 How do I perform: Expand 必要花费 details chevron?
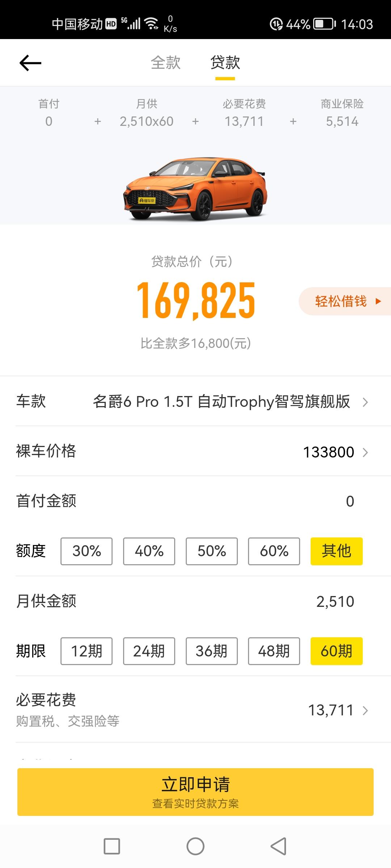(x=365, y=711)
